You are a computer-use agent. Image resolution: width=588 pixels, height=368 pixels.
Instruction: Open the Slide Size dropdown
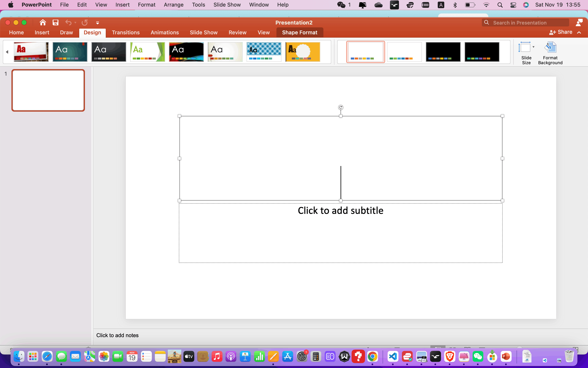point(526,53)
